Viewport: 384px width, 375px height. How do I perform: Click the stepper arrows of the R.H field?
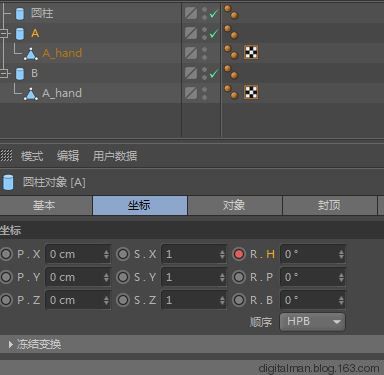tap(341, 254)
